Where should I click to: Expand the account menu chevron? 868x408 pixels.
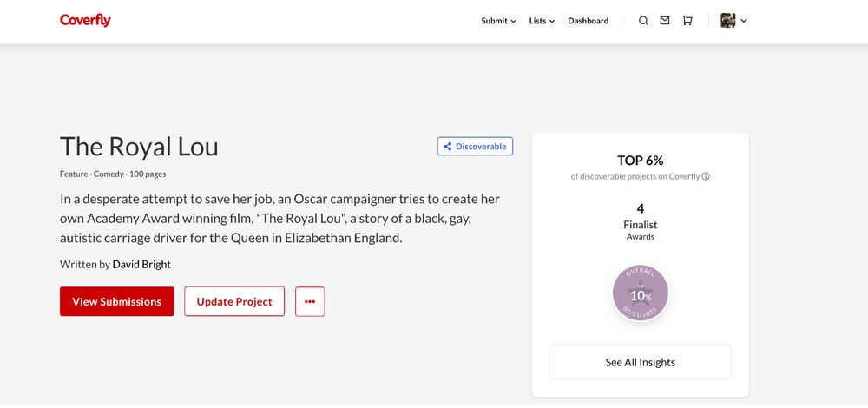coord(744,21)
